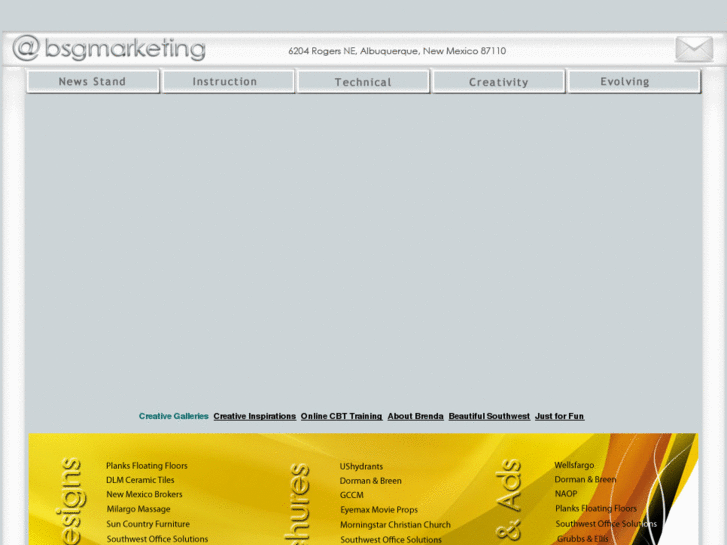Click Eyemax Movie Props
The height and width of the screenshot is (545, 727).
pos(379,510)
